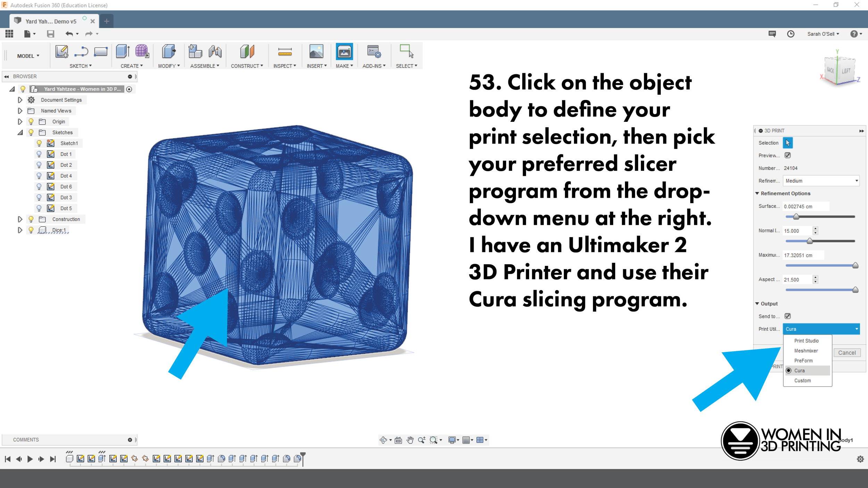Close the Yard Yah... Demo v5 tab

93,21
